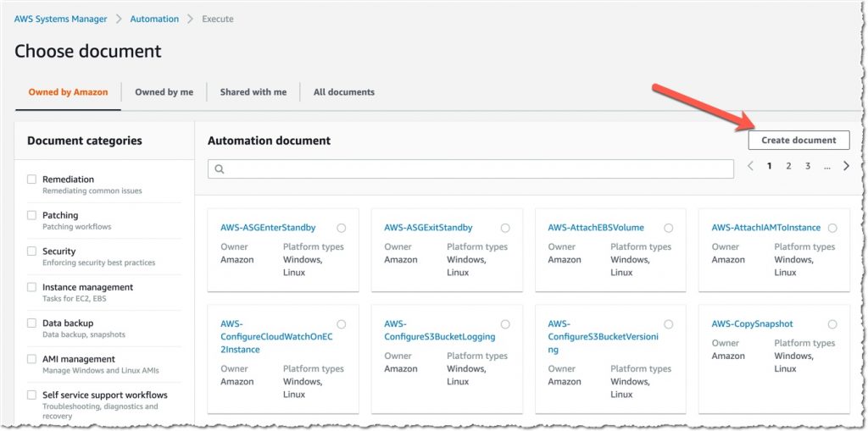The width and height of the screenshot is (868, 431).
Task: Open Automation breadcrumb link
Action: (x=154, y=19)
